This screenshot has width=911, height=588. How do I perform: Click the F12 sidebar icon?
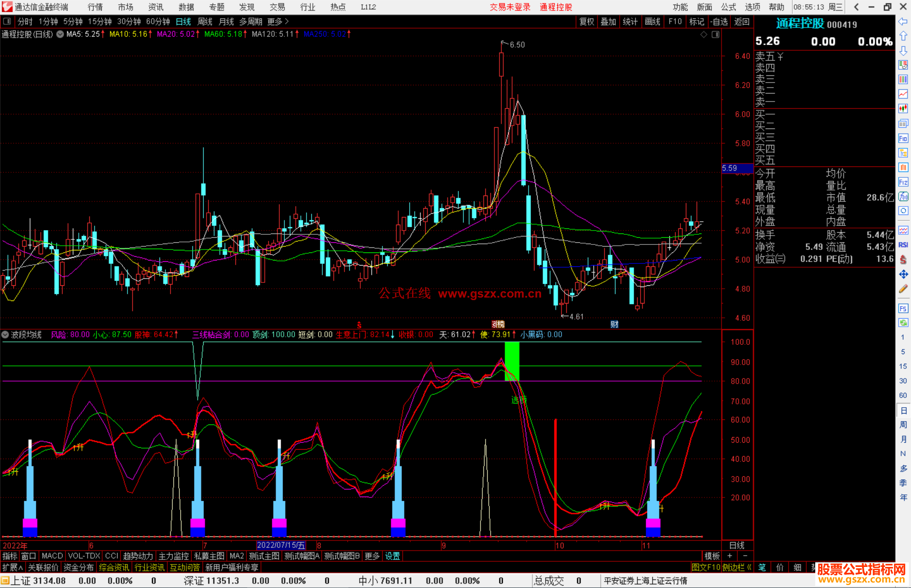coord(903,182)
